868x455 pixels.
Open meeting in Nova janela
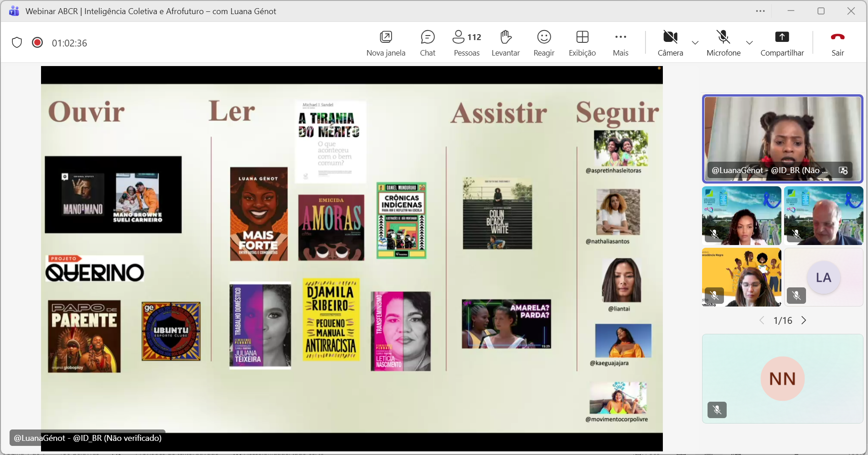[386, 43]
